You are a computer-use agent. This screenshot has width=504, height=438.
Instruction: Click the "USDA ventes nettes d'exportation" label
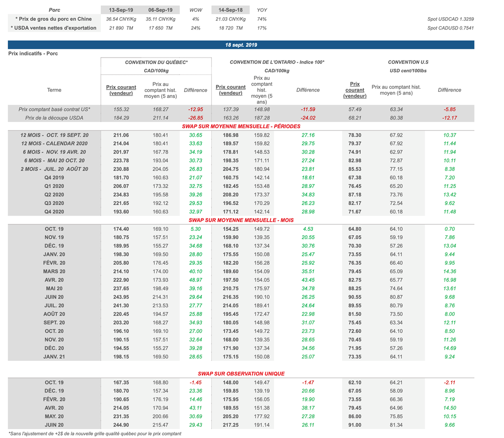53,28
